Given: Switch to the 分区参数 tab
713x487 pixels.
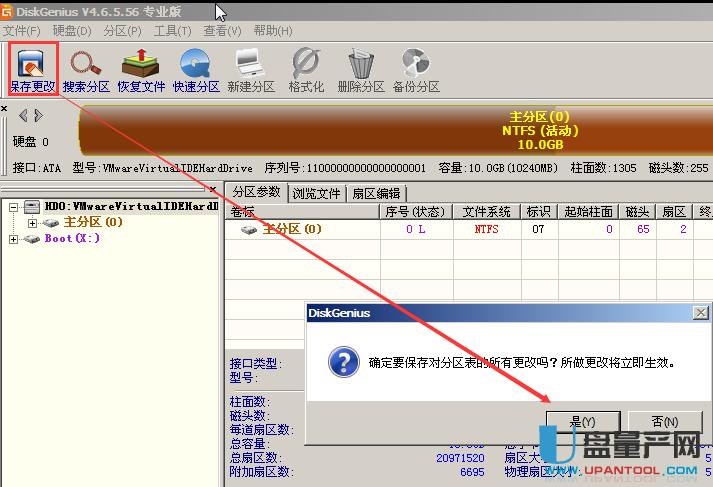Looking at the screenshot, I should click(256, 192).
